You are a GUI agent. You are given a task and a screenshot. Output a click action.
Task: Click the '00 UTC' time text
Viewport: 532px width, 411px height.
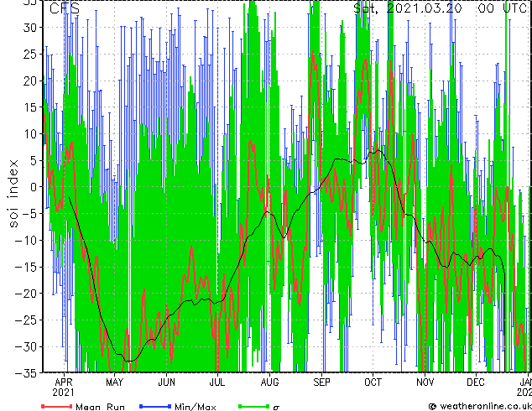pos(503,8)
